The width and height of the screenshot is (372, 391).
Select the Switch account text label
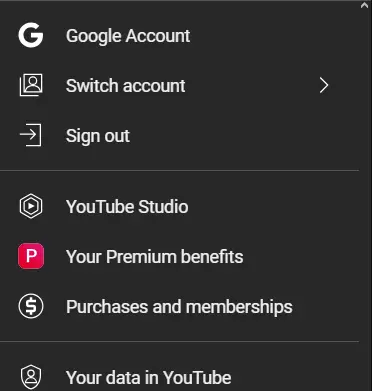pyautogui.click(x=125, y=86)
